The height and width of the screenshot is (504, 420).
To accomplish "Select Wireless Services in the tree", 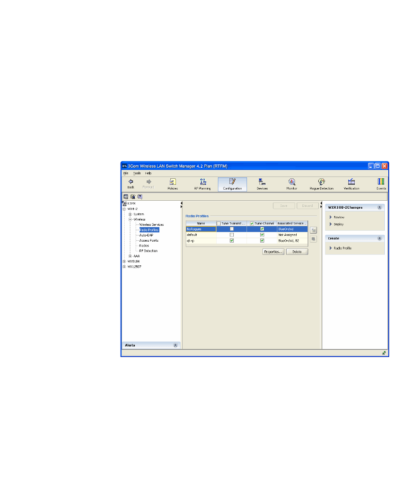I will tap(151, 224).
